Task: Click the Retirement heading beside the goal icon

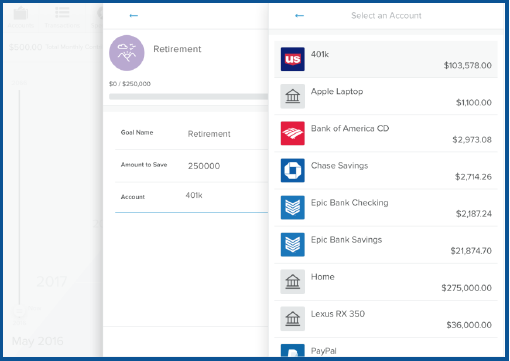Action: coord(177,49)
